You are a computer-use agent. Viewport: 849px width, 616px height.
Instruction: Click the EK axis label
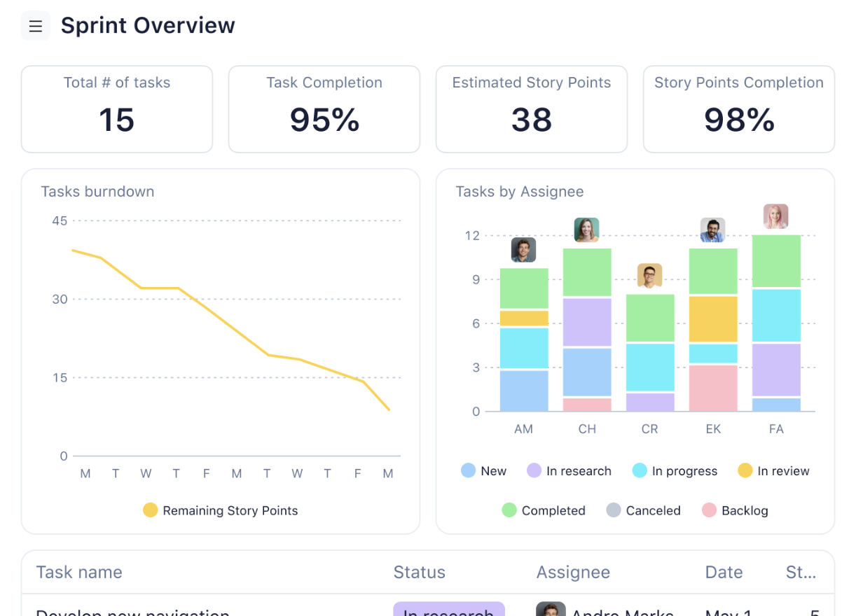(712, 429)
